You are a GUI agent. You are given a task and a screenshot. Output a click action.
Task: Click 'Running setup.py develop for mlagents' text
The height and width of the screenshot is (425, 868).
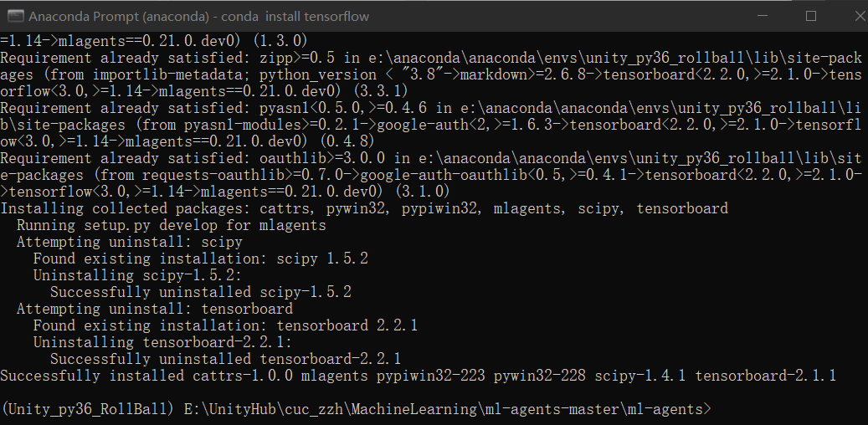pos(172,225)
